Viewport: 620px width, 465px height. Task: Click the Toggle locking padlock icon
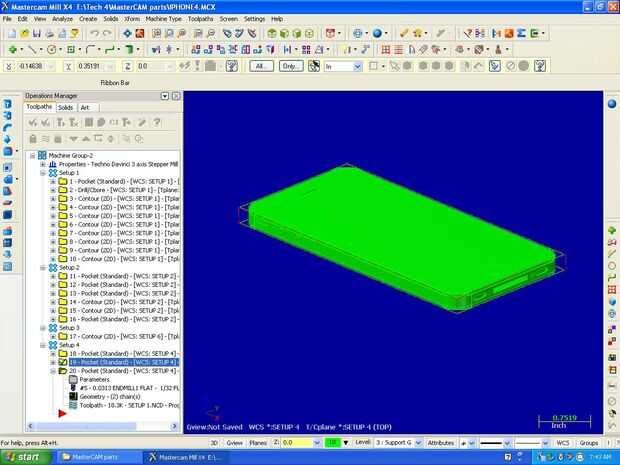(x=33, y=139)
